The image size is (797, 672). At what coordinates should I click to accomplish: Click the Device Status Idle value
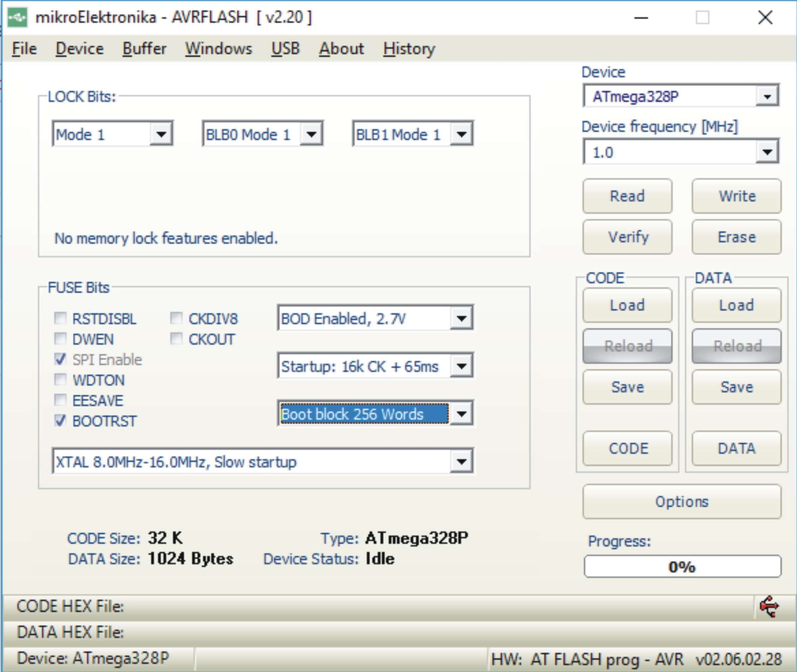[380, 559]
